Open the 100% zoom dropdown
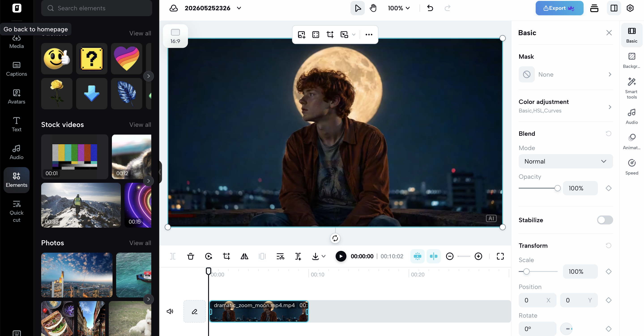Screen dimensions: 644x336 click(399, 8)
